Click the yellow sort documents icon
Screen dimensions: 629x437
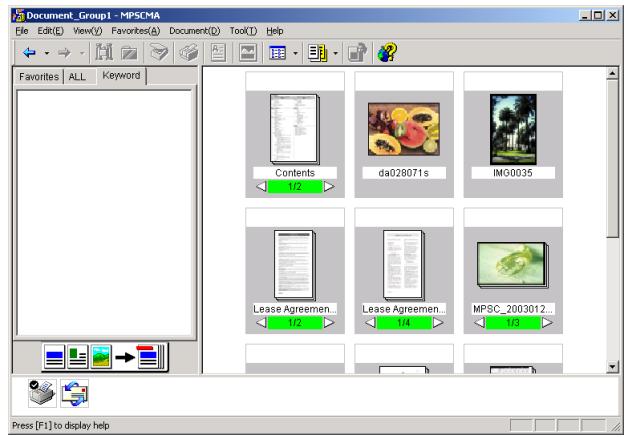tap(318, 53)
